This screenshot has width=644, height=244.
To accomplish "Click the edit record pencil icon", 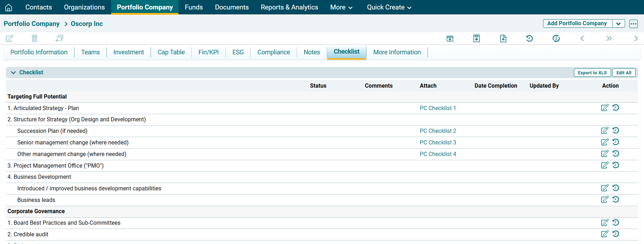I will (x=9, y=38).
